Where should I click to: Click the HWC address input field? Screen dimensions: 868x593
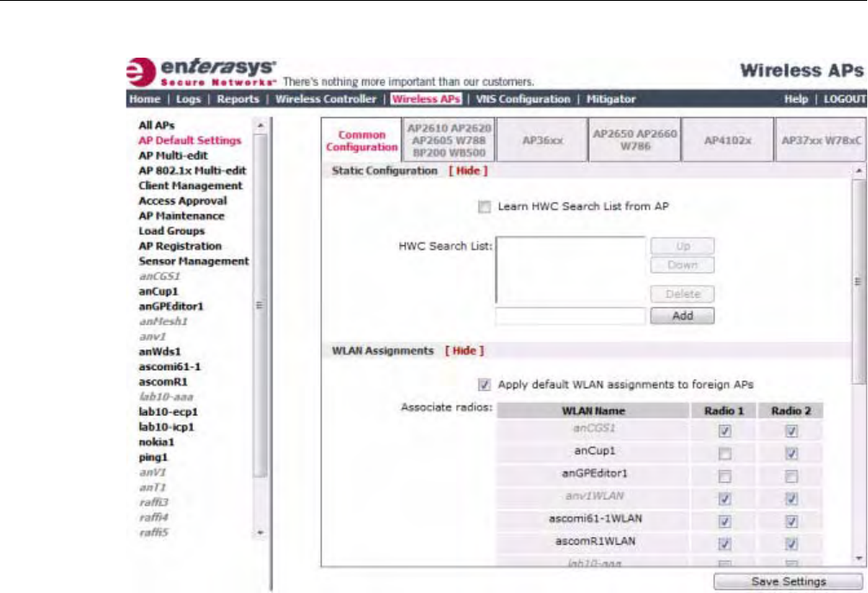tap(570, 316)
